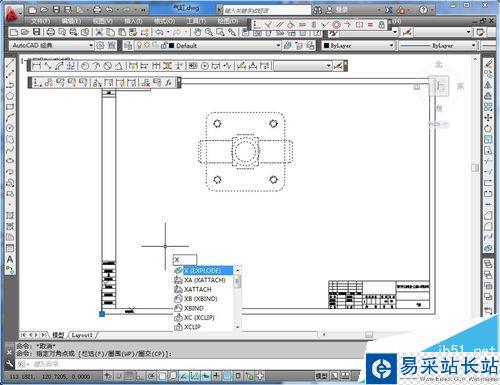Choose XATTACH in the suggestion list
This screenshot has width=500, height=385.
tap(203, 289)
